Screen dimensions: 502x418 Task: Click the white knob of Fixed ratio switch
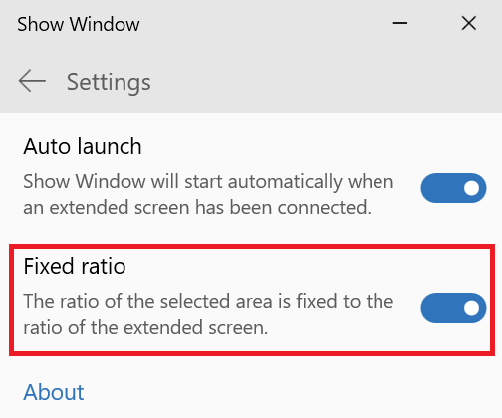coord(471,308)
